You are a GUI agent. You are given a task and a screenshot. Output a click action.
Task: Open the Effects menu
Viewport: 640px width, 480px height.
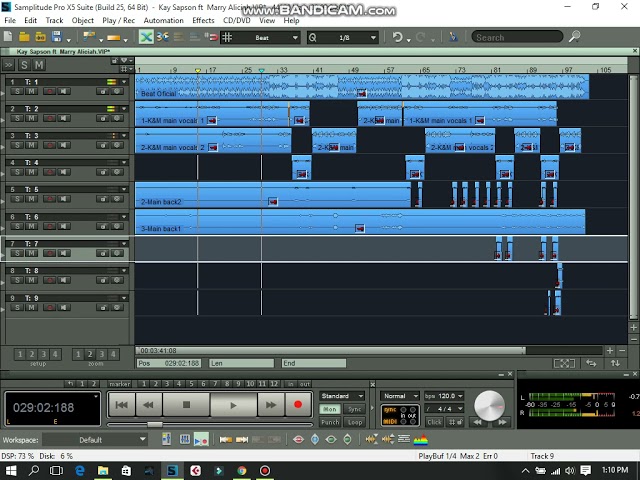point(203,20)
